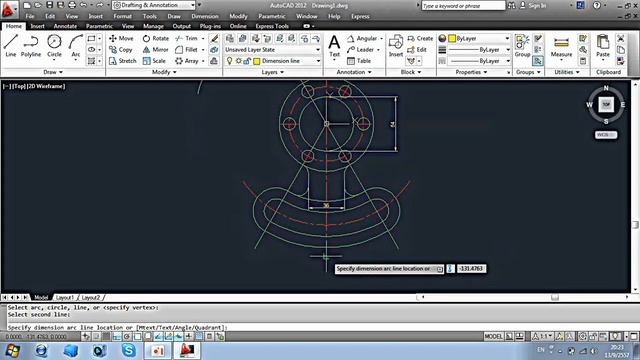Image resolution: width=640 pixels, height=360 pixels.
Task: Open the lineweight ByLayer dropdown
Action: click(479, 49)
